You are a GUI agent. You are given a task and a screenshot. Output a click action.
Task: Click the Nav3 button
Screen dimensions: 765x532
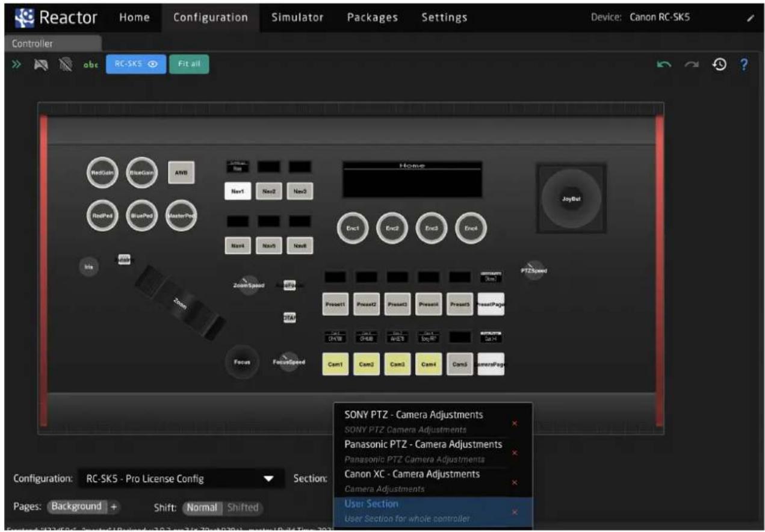pyautogui.click(x=300, y=191)
